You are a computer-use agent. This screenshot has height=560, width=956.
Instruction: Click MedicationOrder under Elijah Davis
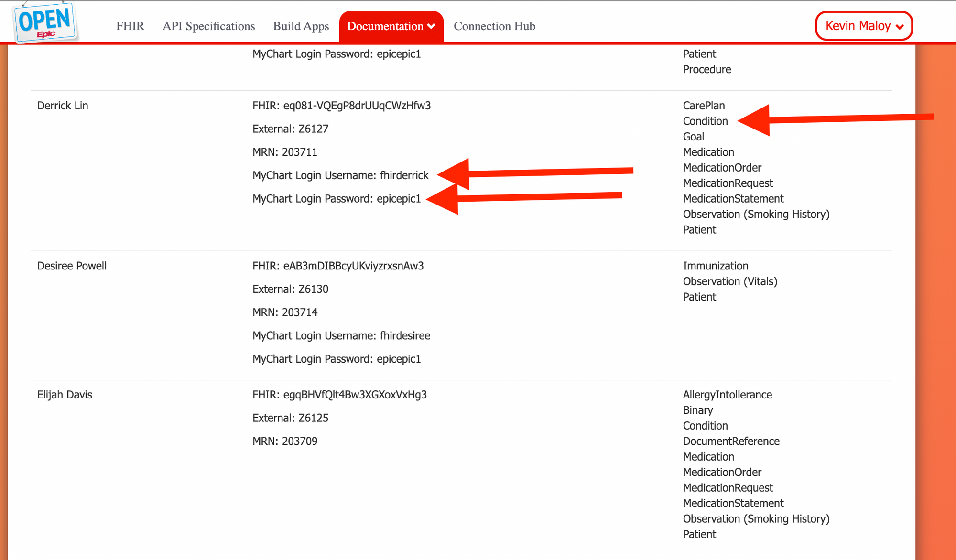(x=722, y=472)
